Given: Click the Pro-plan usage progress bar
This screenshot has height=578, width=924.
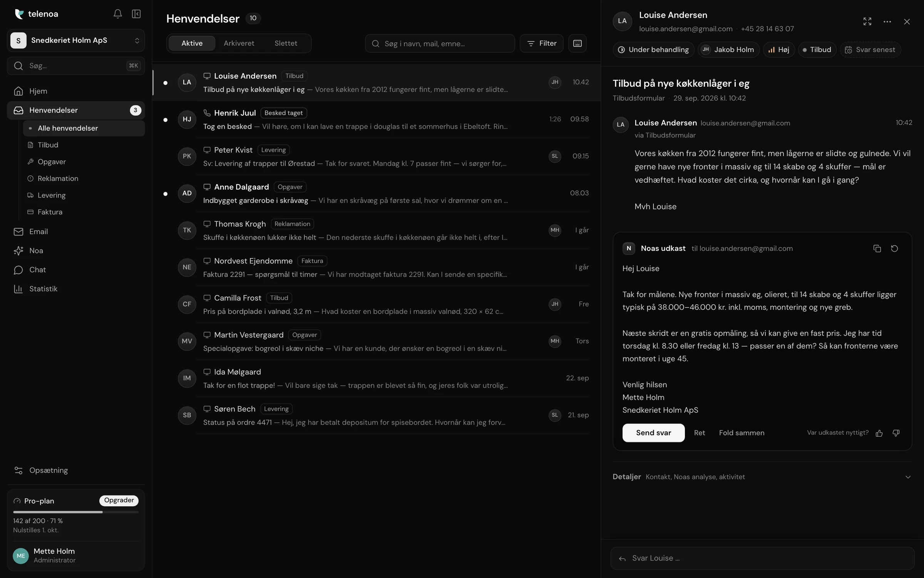Looking at the screenshot, I should (76, 512).
